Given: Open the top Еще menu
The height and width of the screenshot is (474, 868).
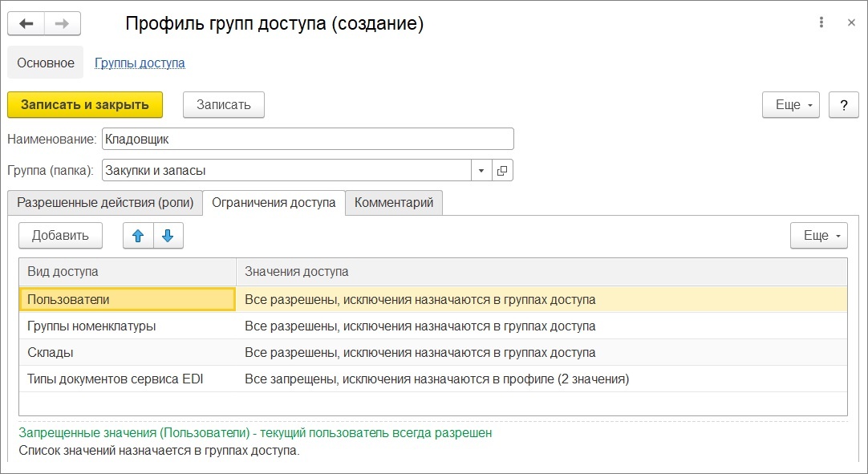Looking at the screenshot, I should [790, 105].
